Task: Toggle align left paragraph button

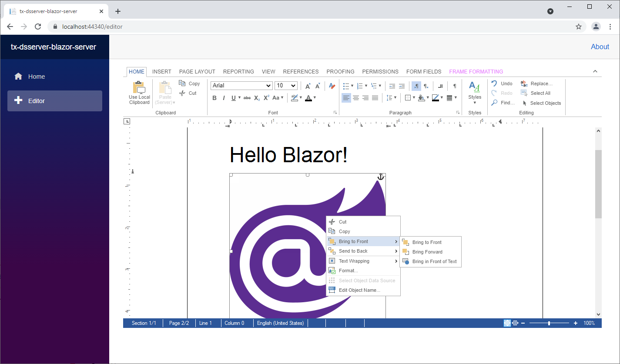Action: tap(346, 98)
